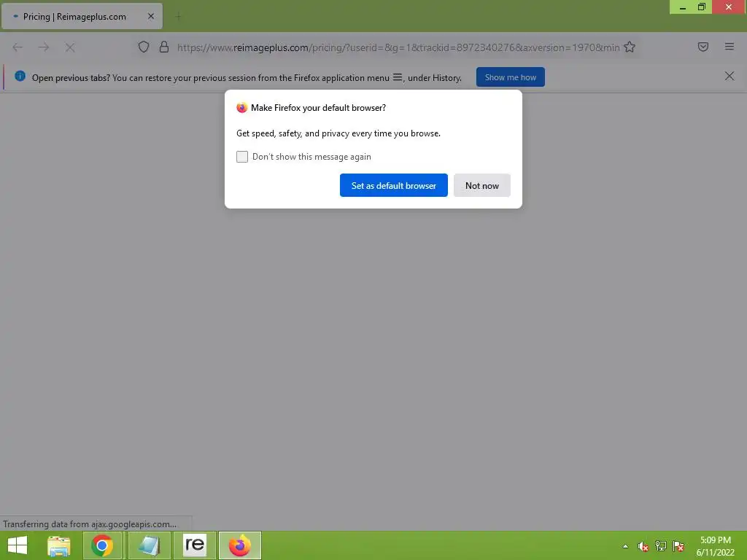Close the Pricing | Reimageplus.com tab

pyautogui.click(x=151, y=16)
